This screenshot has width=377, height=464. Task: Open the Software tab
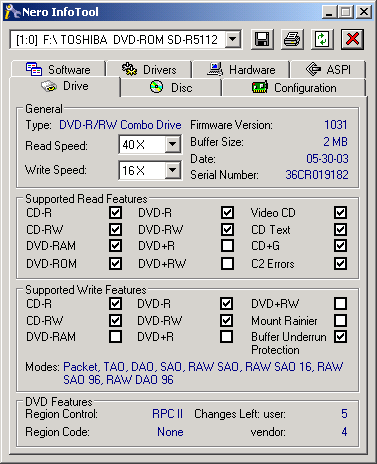(59, 69)
